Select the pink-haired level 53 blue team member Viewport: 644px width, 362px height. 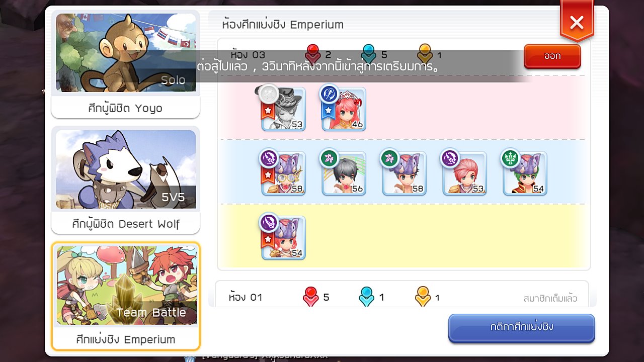tap(464, 173)
